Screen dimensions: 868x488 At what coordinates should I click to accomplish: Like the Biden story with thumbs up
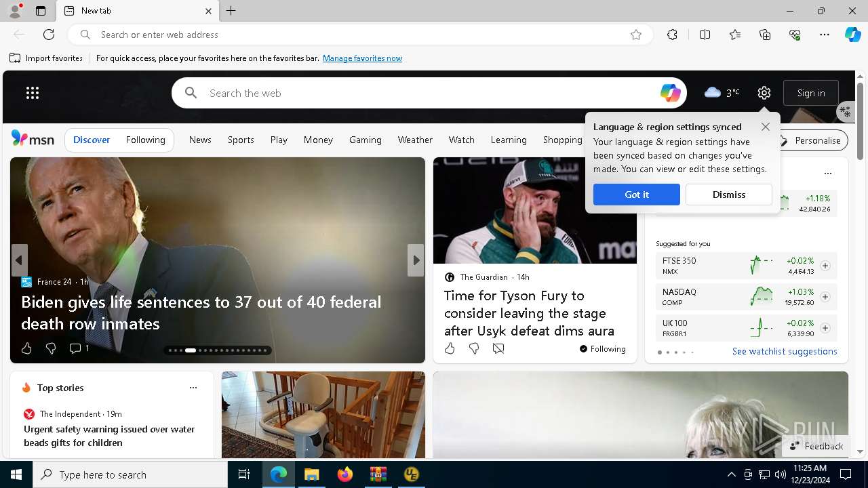point(26,348)
